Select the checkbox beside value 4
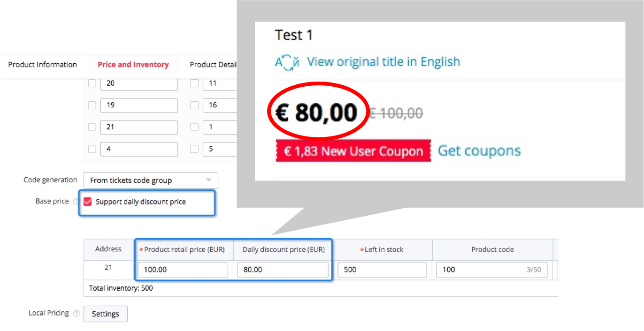 tap(92, 149)
